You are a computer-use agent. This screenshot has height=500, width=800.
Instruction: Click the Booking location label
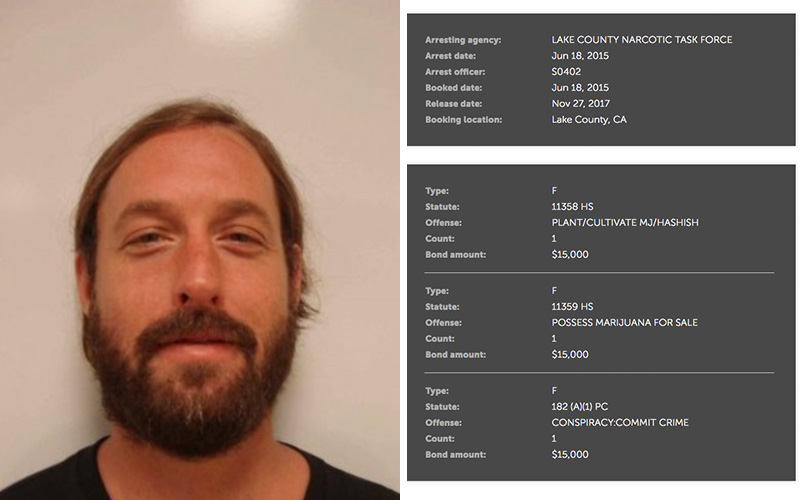tap(463, 120)
